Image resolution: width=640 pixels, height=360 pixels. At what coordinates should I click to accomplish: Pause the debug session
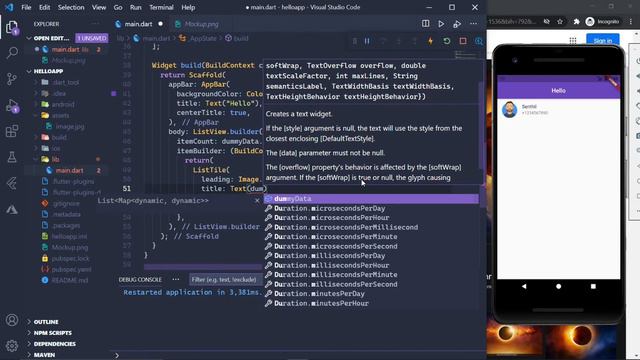(367, 41)
